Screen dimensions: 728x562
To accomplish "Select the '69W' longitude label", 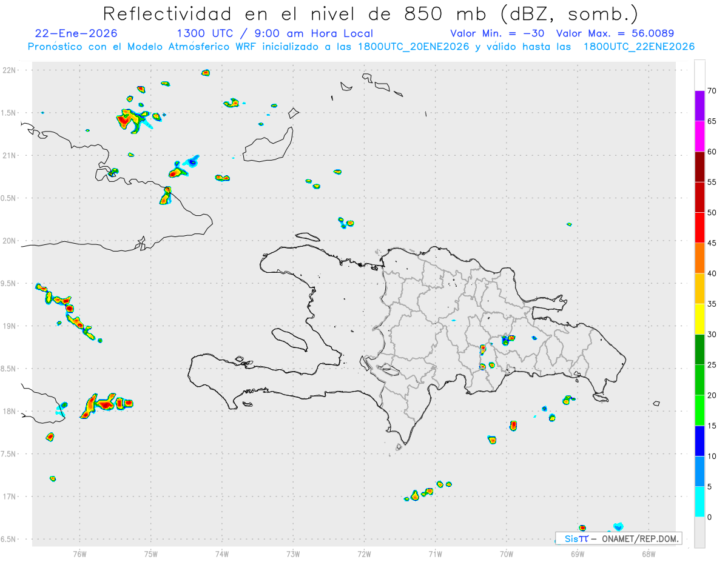I will (x=578, y=554).
